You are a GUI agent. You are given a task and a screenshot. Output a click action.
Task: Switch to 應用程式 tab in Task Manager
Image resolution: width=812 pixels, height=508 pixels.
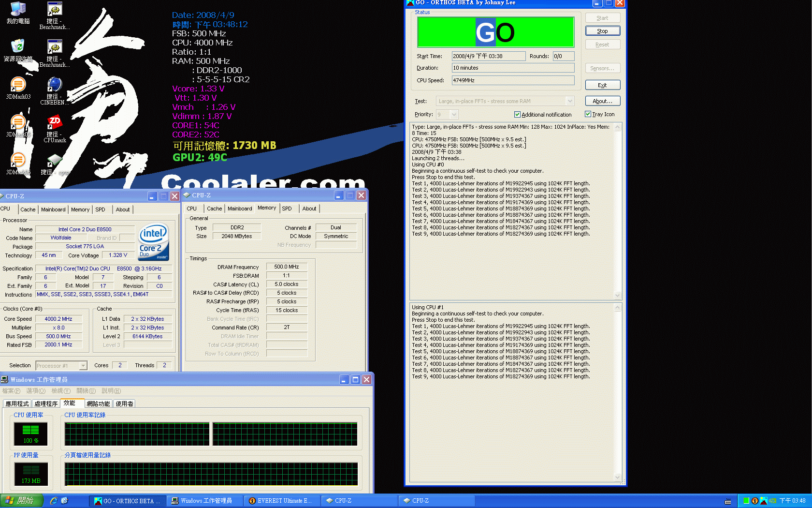click(x=17, y=403)
